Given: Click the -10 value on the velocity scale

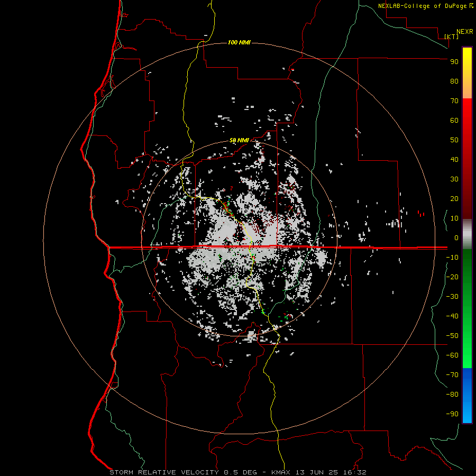Looking at the screenshot, I should point(452,258).
